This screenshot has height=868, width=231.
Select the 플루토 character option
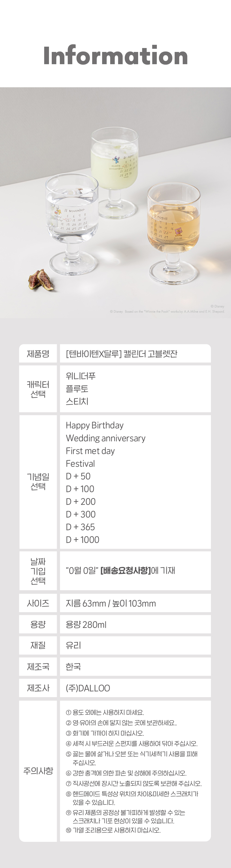(77, 389)
